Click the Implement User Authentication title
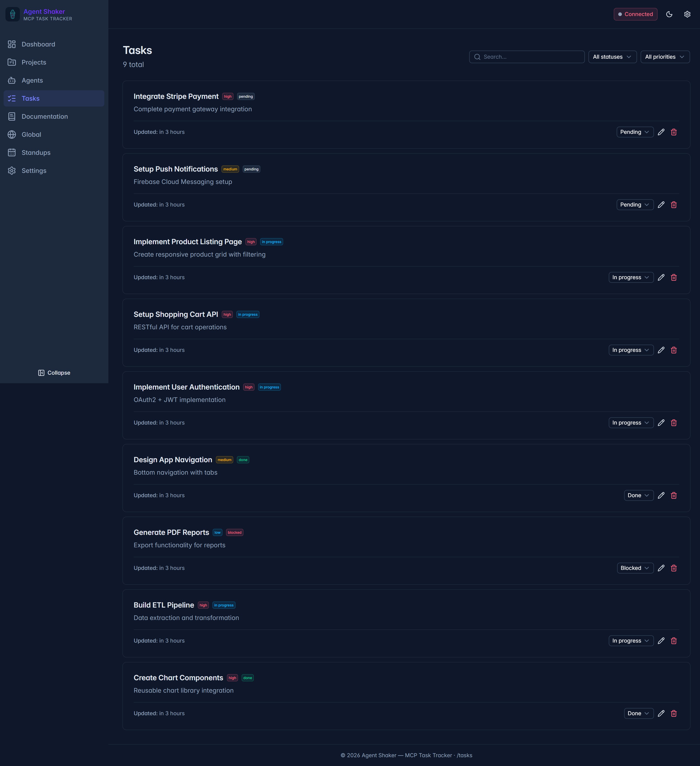Image resolution: width=700 pixels, height=766 pixels. [186, 387]
